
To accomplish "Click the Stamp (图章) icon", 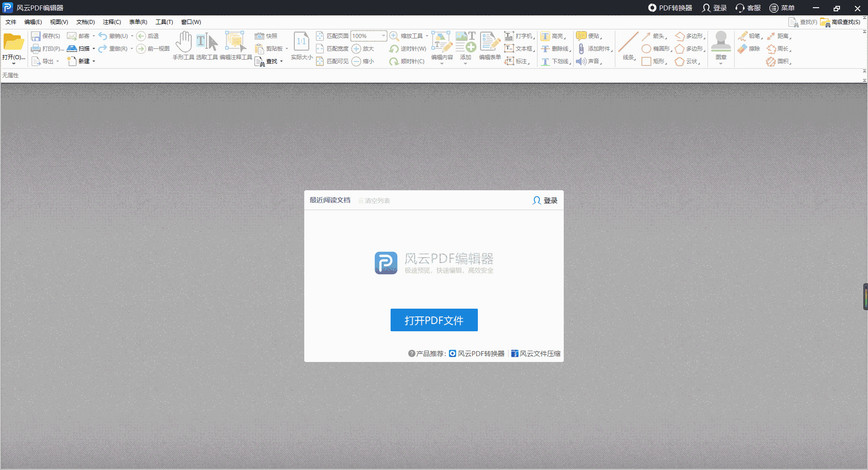I will [x=721, y=42].
